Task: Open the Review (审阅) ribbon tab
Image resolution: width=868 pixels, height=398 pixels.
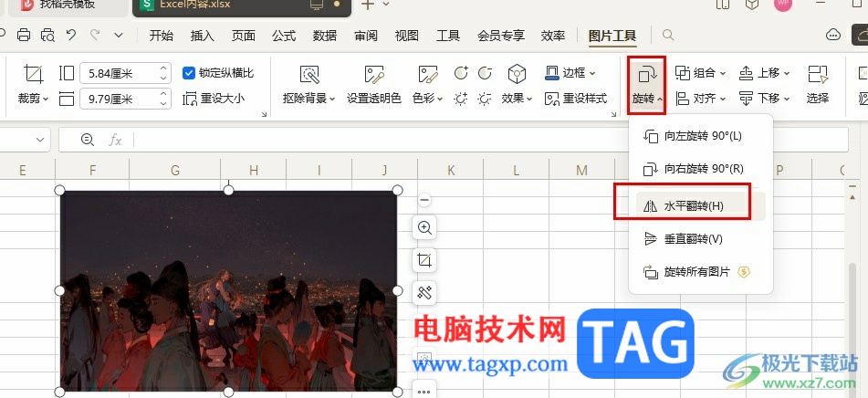Action: [366, 36]
